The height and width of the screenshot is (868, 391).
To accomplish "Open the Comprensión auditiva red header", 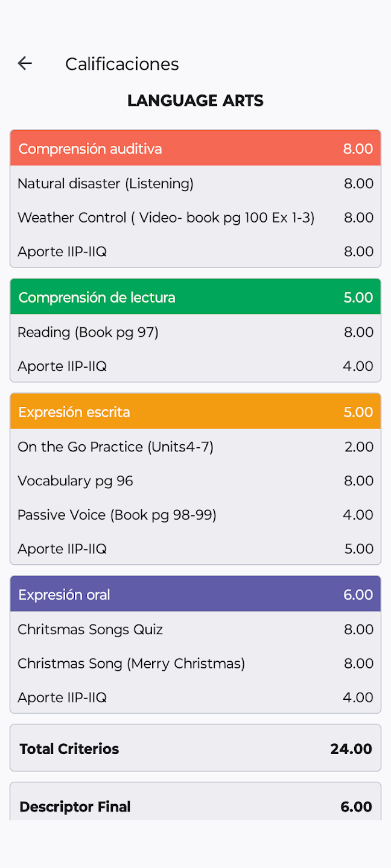I will (195, 148).
